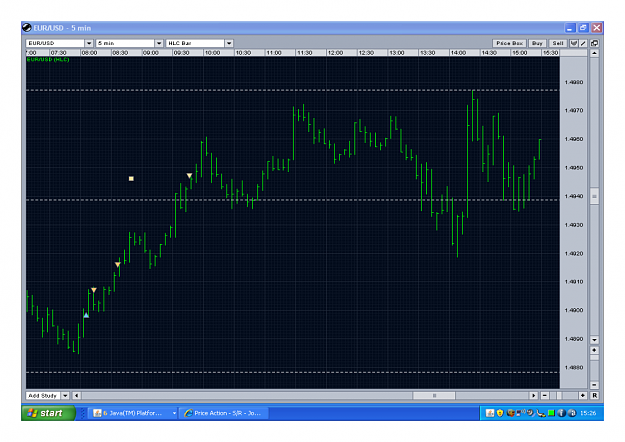Viewport: 625px width, 442px height.
Task: Click the Sell button
Action: 558,43
